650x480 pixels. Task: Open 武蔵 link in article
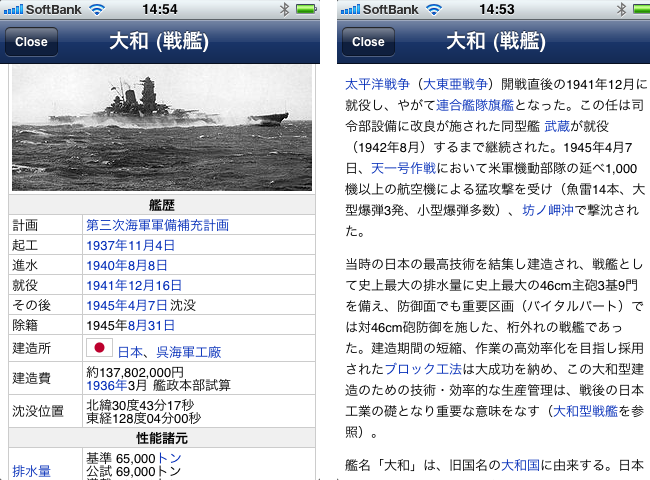click(557, 126)
